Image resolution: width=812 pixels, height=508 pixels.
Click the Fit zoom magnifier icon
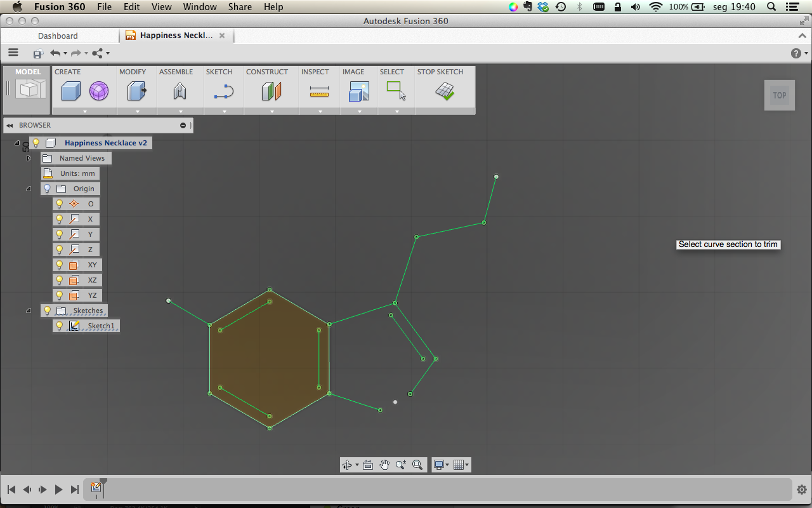pyautogui.click(x=417, y=465)
